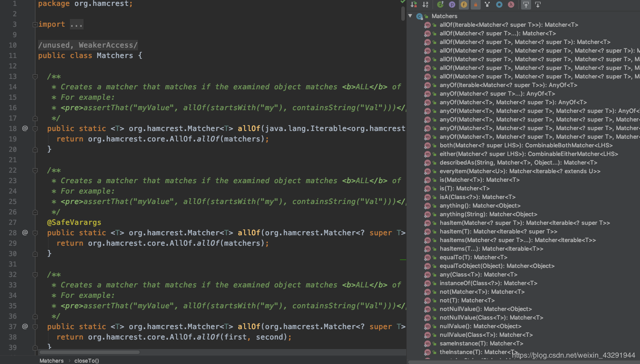This screenshot has width=640, height=364.
Task: Click the @ gutter icon on line 28
Action: (x=25, y=233)
